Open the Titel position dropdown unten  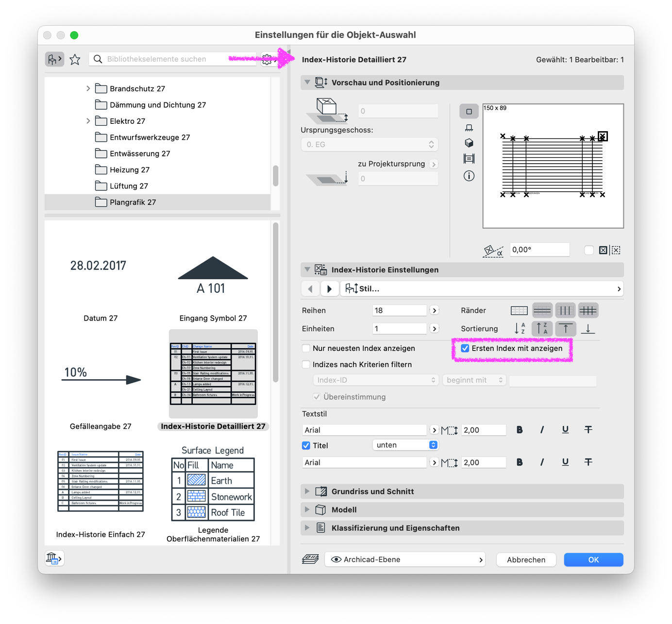[x=405, y=445]
